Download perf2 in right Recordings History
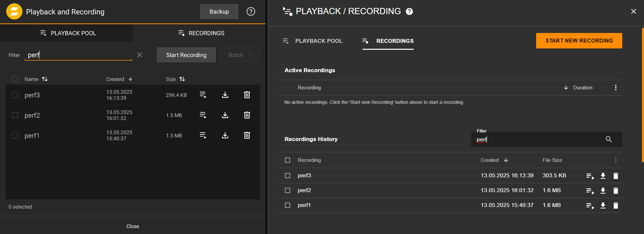This screenshot has height=234, width=644. pyautogui.click(x=603, y=190)
